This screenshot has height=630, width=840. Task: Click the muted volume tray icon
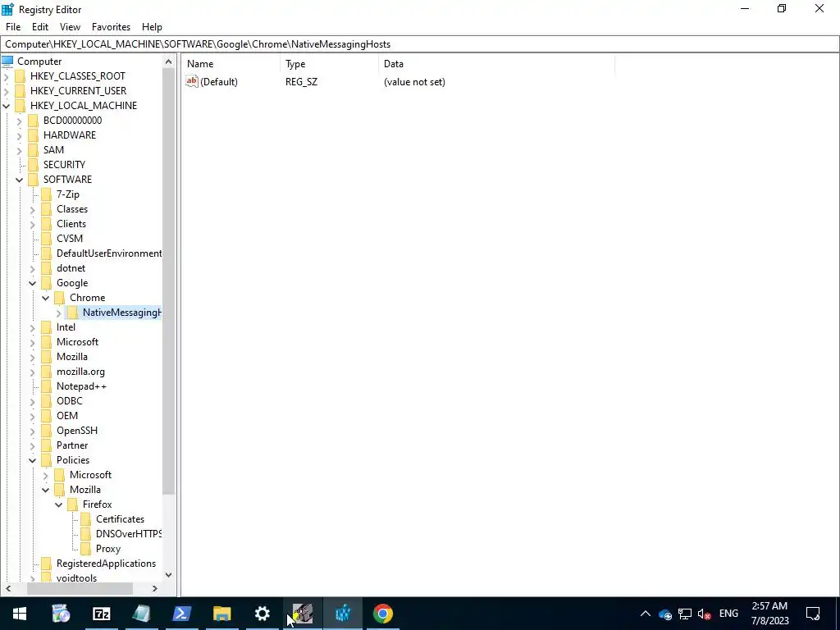click(704, 614)
